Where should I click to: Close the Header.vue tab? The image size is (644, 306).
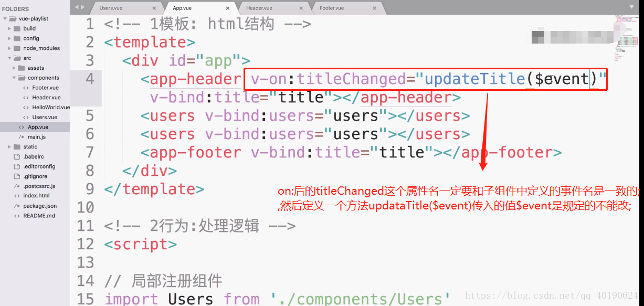point(301,8)
